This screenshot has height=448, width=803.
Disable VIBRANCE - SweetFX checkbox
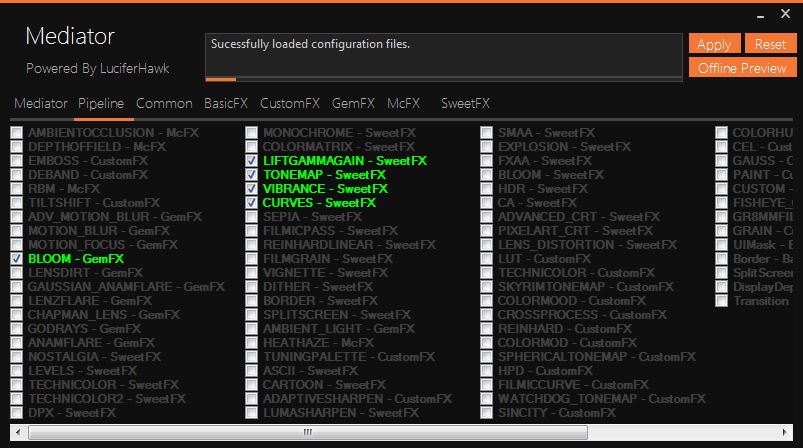[251, 189]
